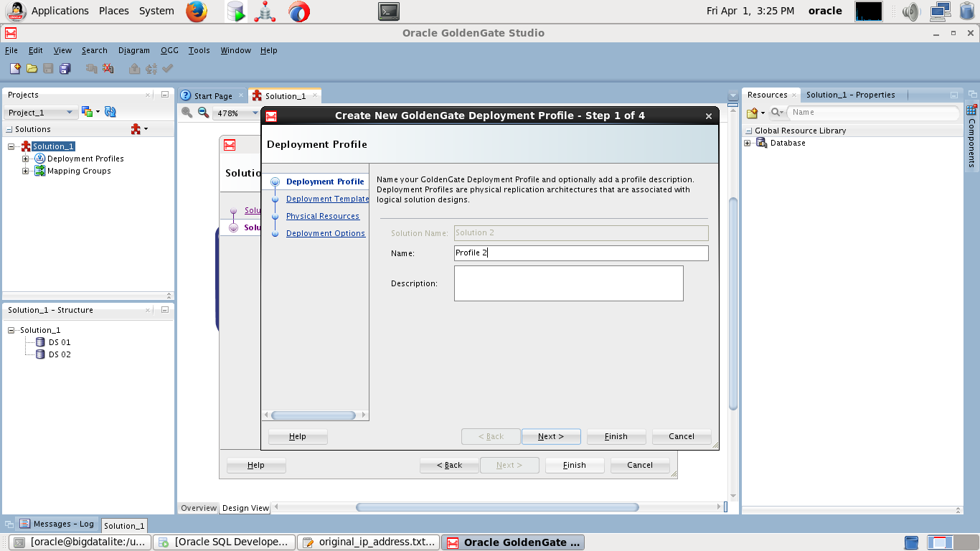Viewport: 980px width, 551px height.
Task: Click the Description text area
Action: (x=569, y=283)
